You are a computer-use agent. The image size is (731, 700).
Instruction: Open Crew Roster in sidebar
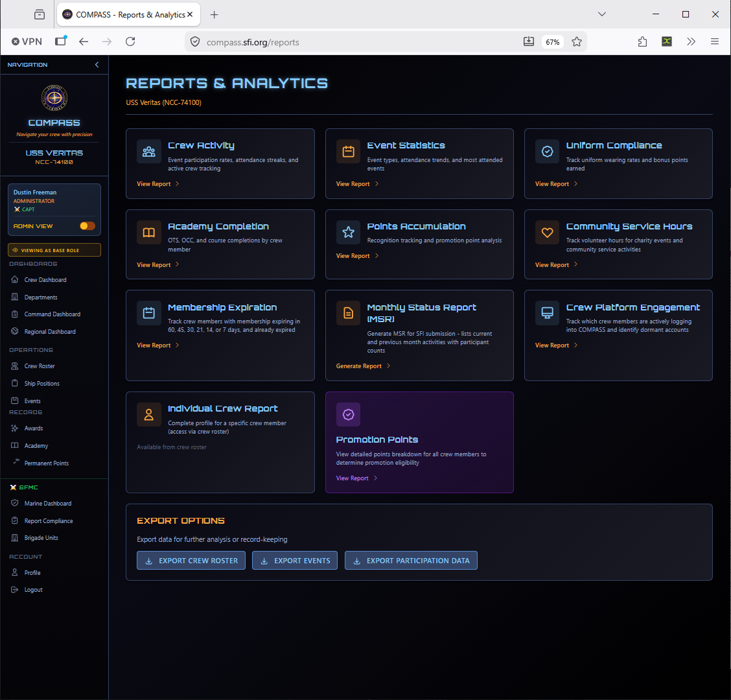coord(40,366)
